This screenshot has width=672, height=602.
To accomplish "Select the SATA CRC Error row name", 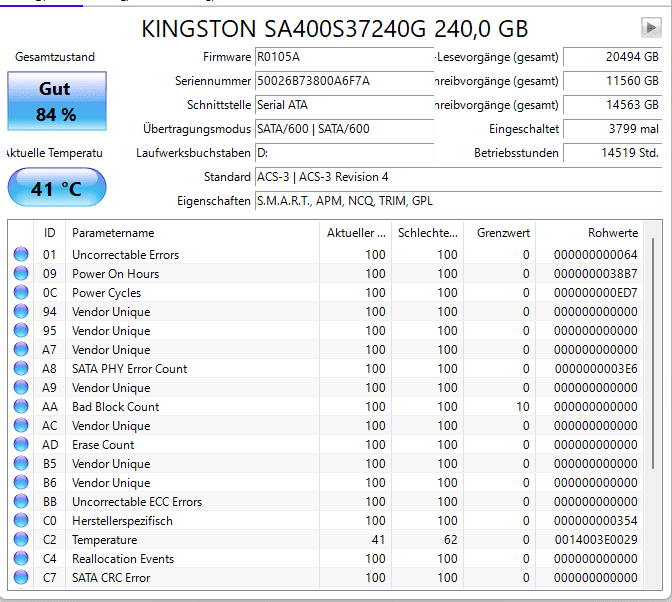I will (111, 578).
